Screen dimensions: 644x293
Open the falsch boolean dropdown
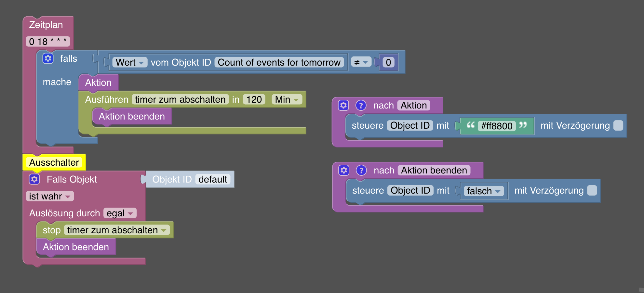[x=483, y=191]
